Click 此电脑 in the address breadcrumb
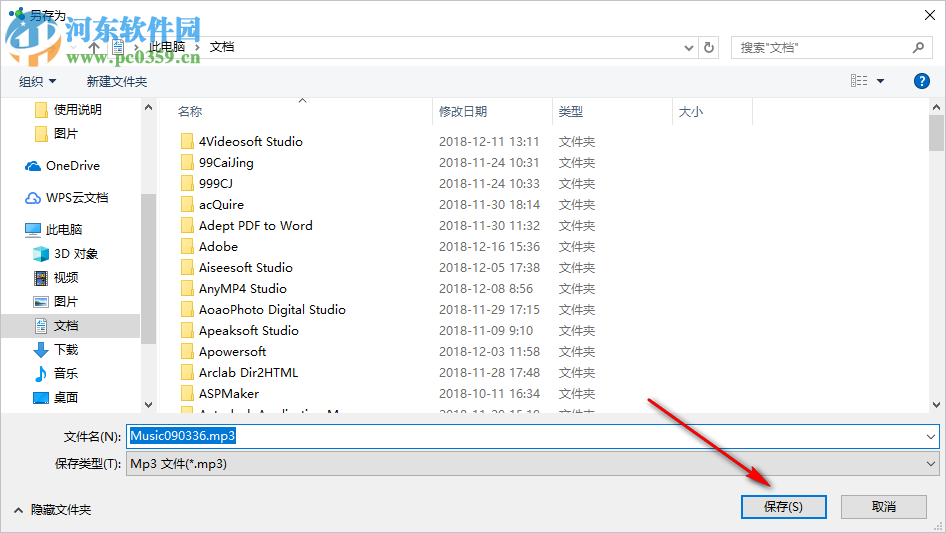 click(167, 47)
